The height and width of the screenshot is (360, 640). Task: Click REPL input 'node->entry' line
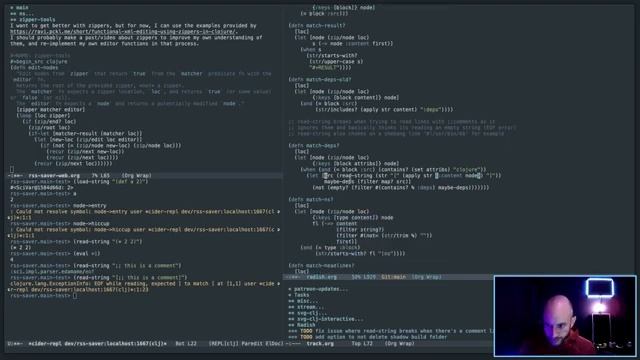89,206
